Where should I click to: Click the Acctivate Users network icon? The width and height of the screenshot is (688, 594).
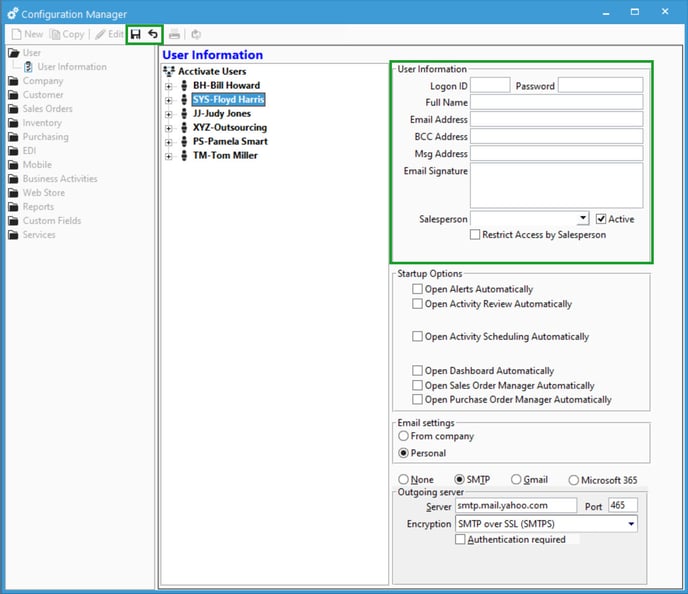tap(169, 71)
